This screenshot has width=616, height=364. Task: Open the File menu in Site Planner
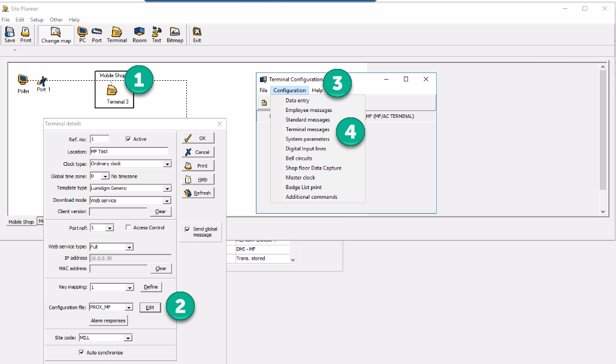(5, 20)
